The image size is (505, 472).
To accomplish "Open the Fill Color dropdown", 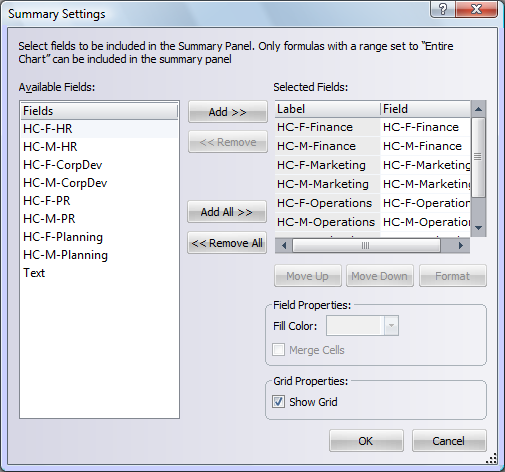I will (x=391, y=325).
